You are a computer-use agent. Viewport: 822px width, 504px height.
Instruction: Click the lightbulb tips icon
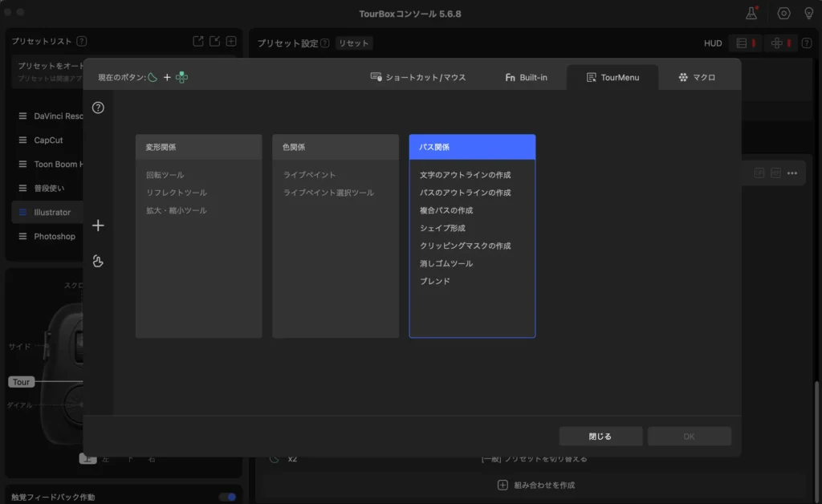(x=809, y=12)
